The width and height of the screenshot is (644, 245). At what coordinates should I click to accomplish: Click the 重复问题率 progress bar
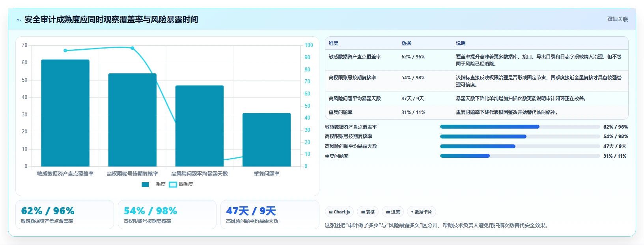pos(520,156)
